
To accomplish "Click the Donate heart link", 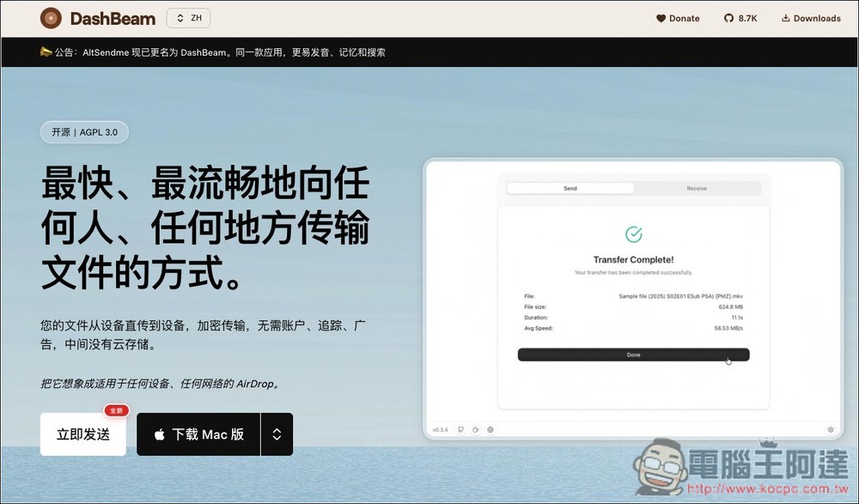I will (x=678, y=18).
